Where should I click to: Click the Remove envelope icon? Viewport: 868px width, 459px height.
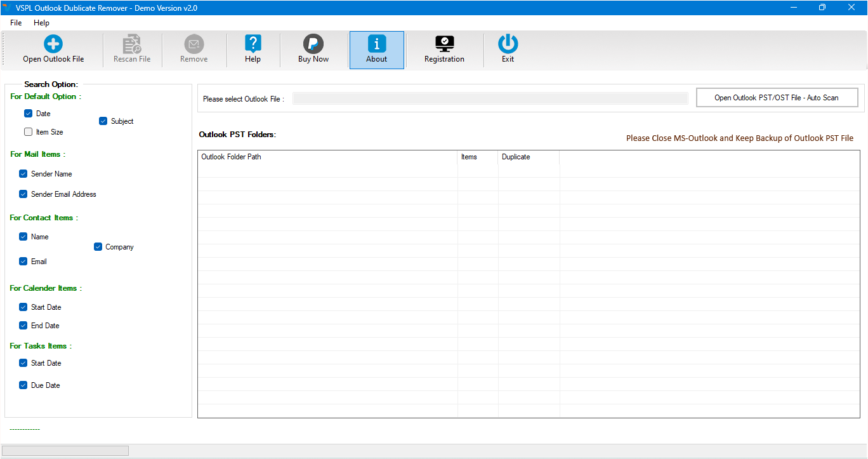pos(194,44)
